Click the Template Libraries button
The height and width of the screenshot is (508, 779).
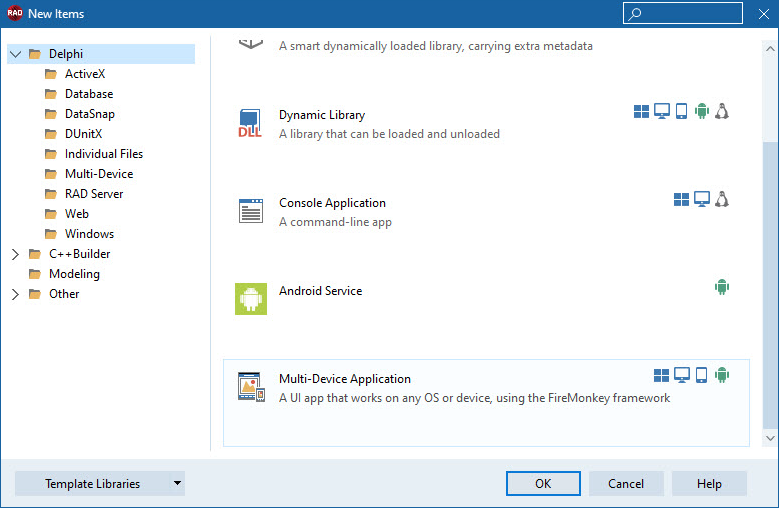click(92, 483)
